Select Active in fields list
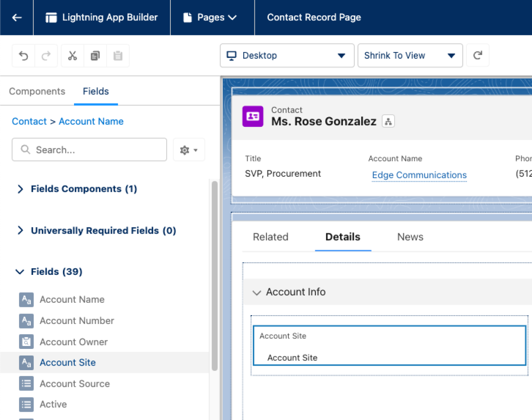 coord(53,404)
